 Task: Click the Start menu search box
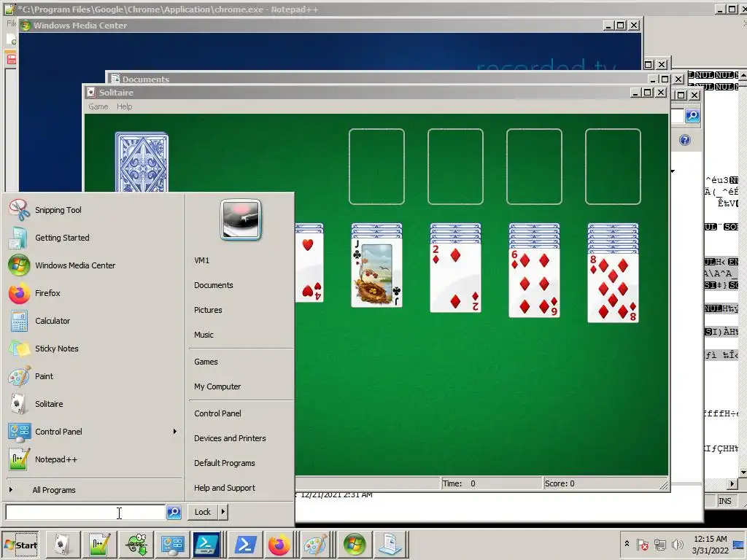85,513
